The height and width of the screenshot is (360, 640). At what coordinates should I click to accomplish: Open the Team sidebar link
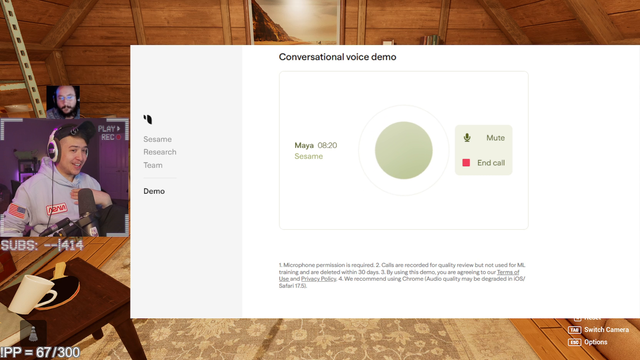tap(153, 165)
